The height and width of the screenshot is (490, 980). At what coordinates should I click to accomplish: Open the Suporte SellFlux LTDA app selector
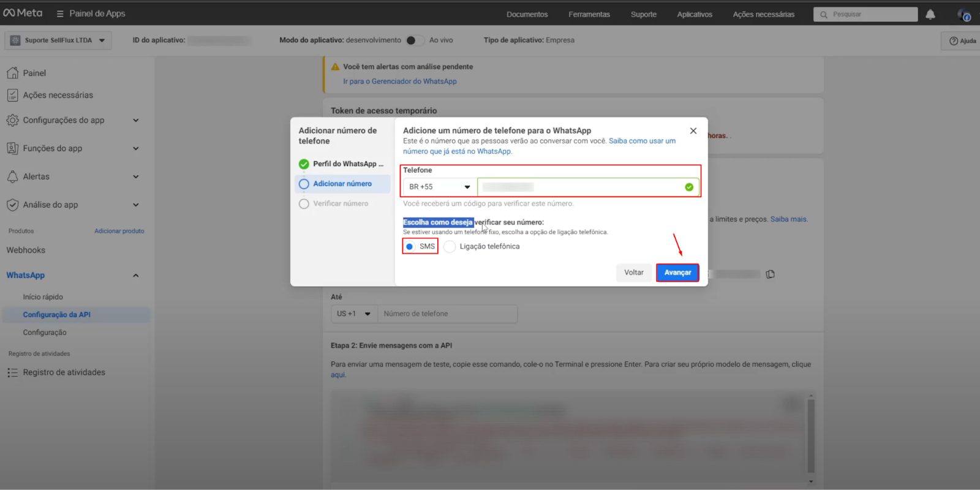click(x=58, y=40)
